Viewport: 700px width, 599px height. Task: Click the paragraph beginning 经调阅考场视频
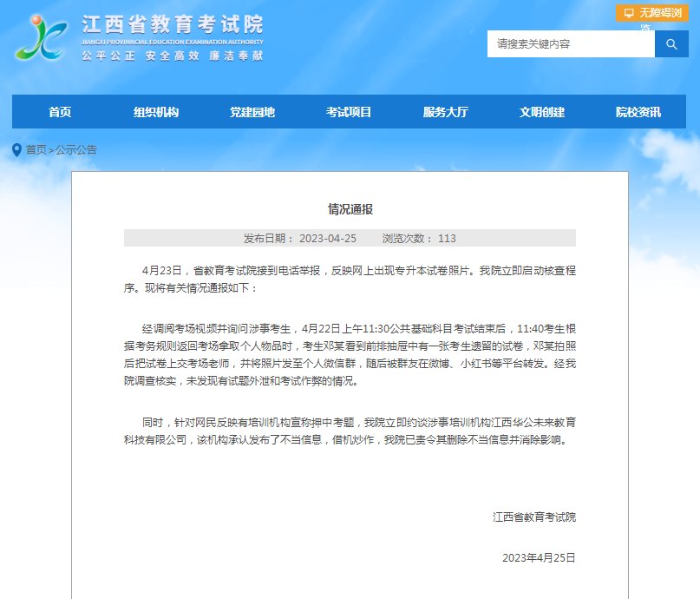tap(350, 355)
